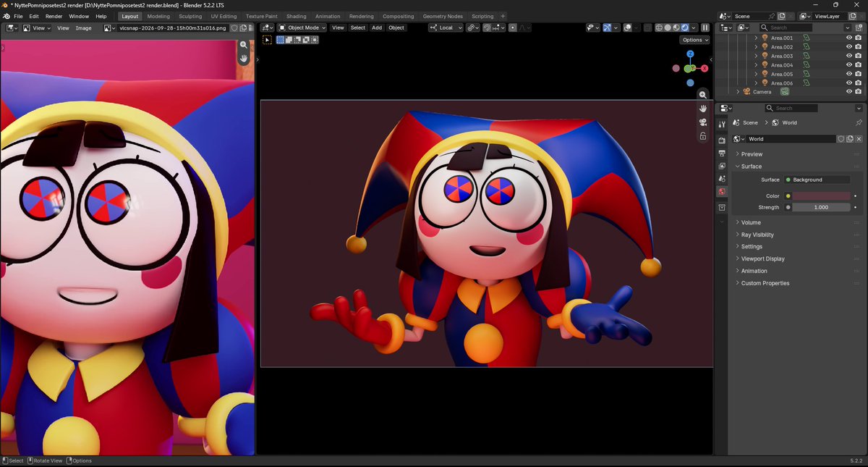
Task: Open the Render menu
Action: point(54,16)
